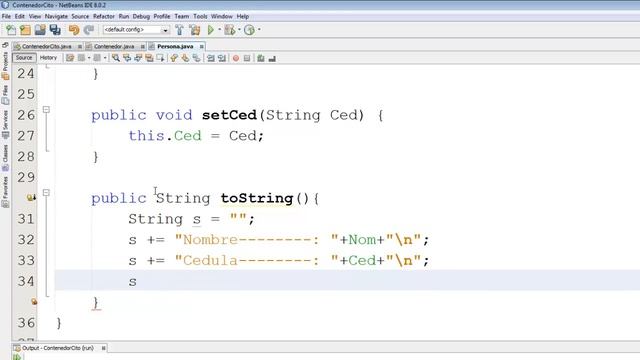Screen dimensions: 640x360
Task: Open the Services side panel
Action: tap(5, 124)
